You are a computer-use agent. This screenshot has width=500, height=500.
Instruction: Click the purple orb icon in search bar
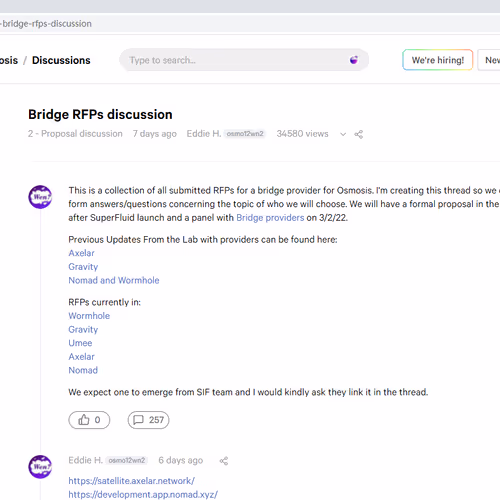[x=354, y=60]
